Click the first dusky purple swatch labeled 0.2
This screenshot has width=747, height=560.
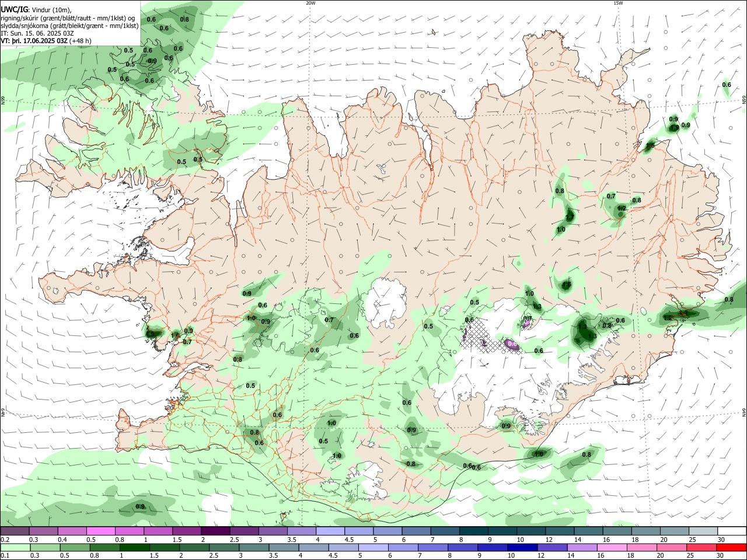point(15,531)
